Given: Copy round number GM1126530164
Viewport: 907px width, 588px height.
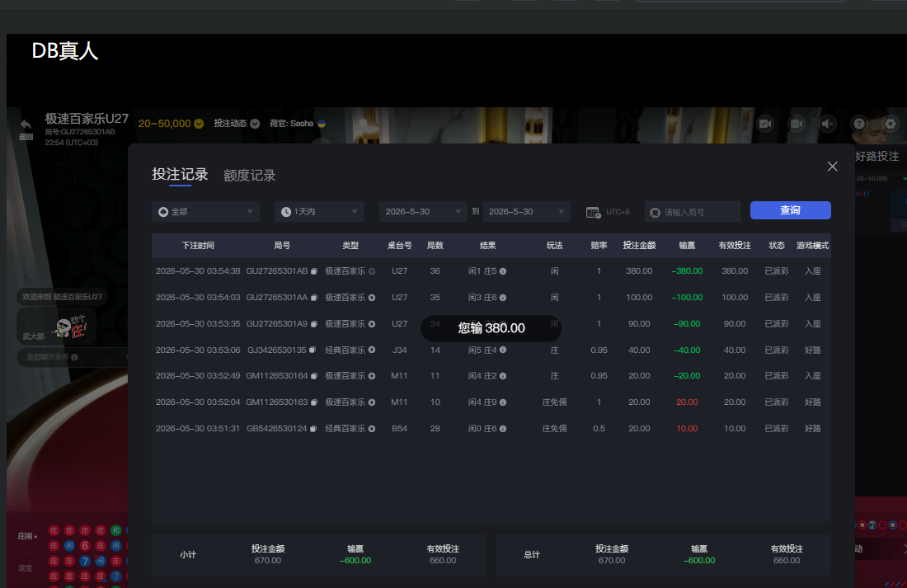Looking at the screenshot, I should click(x=314, y=376).
